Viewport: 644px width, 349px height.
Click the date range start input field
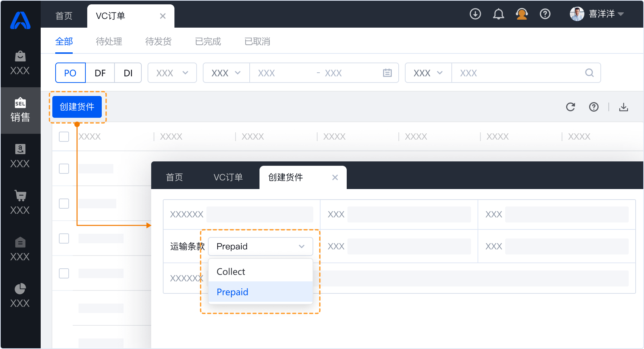(280, 73)
